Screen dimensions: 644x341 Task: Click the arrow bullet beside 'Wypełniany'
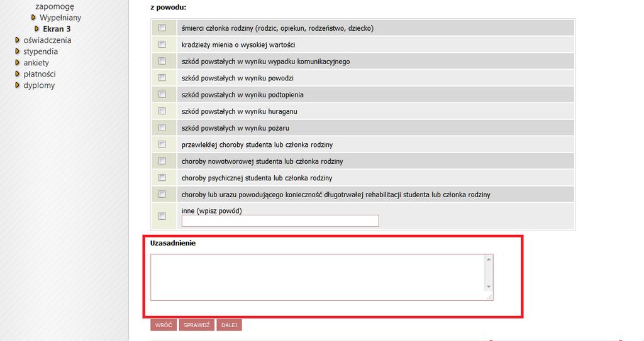pos(34,18)
